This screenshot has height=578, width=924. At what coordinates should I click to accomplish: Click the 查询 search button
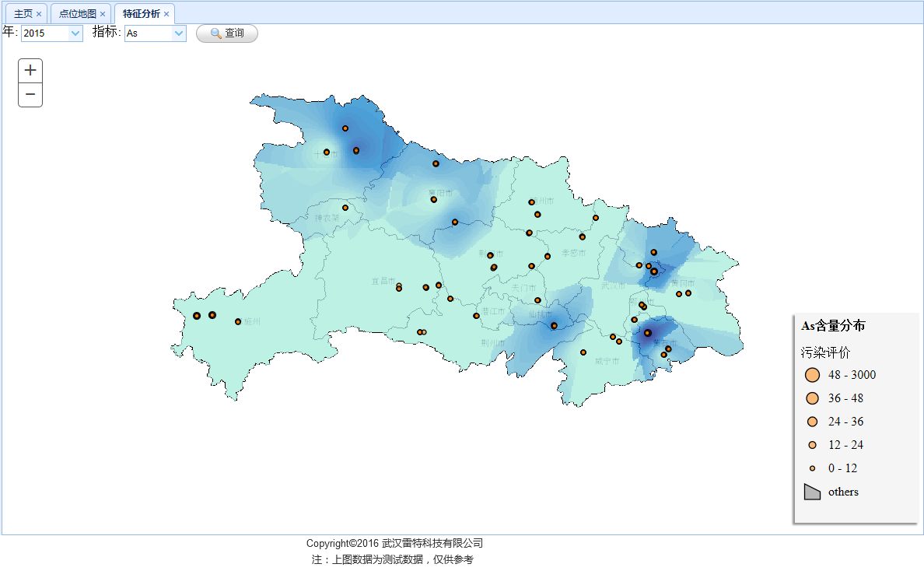click(226, 33)
